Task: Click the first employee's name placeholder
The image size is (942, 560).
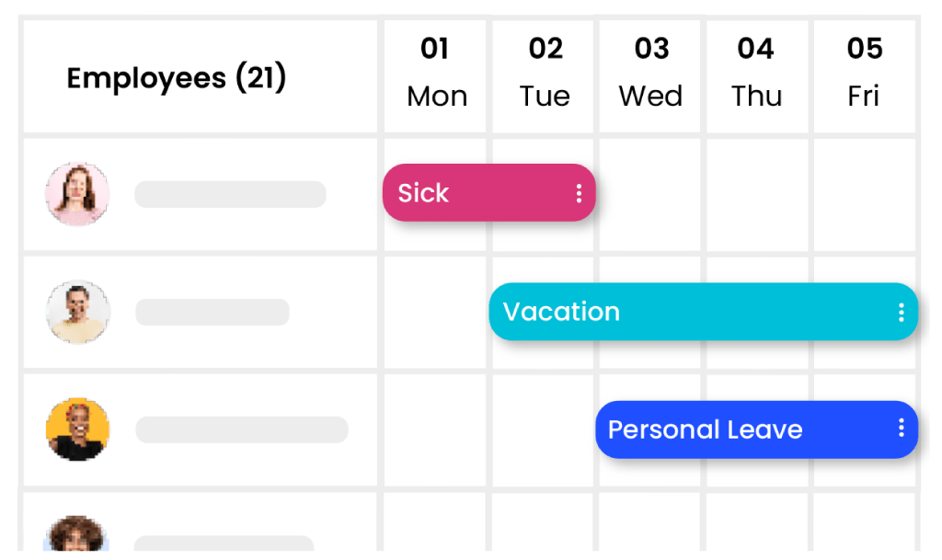Action: [230, 194]
